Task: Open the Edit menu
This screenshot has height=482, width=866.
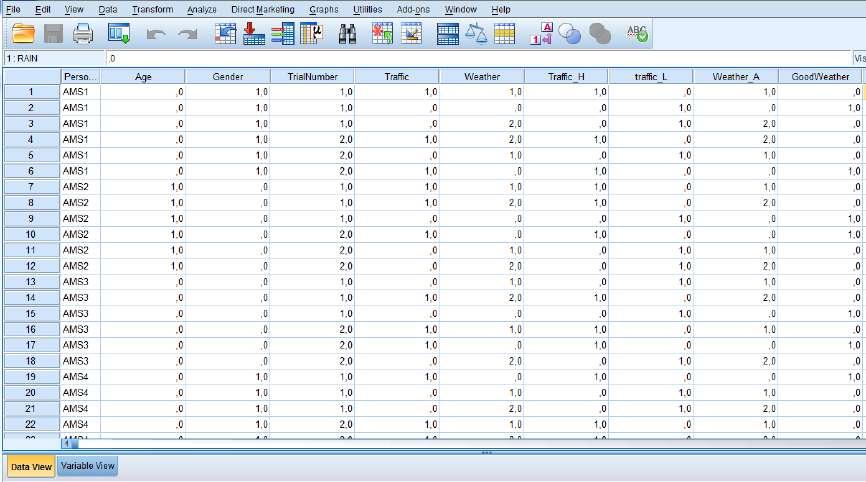Action: click(x=43, y=9)
